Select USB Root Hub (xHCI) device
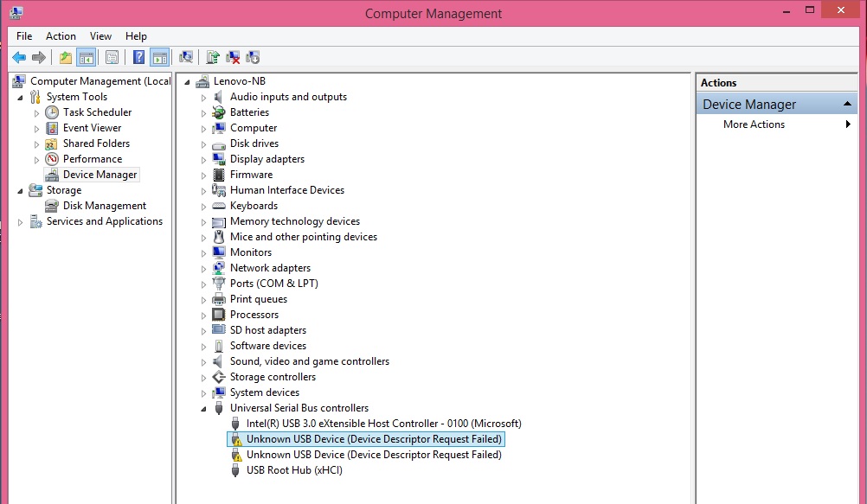Viewport: 867px width, 504px height. point(294,469)
